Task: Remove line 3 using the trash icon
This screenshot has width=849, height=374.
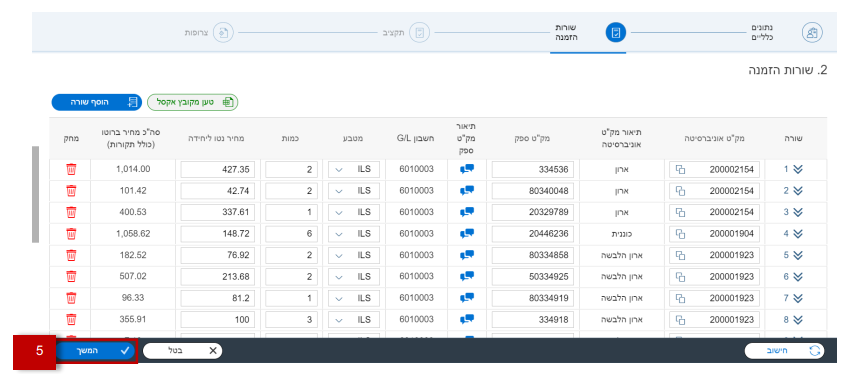Action: click(x=71, y=212)
